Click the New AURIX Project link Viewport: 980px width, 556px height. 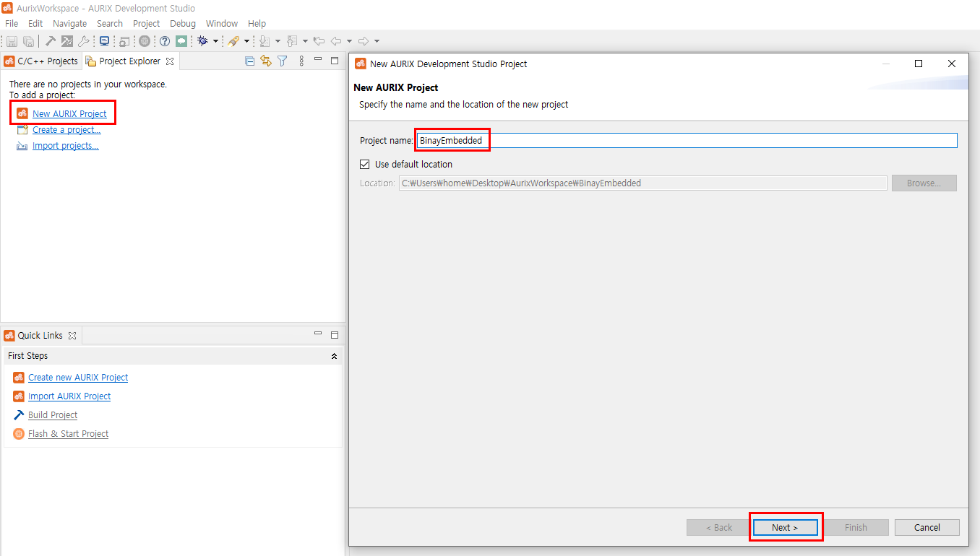point(69,113)
